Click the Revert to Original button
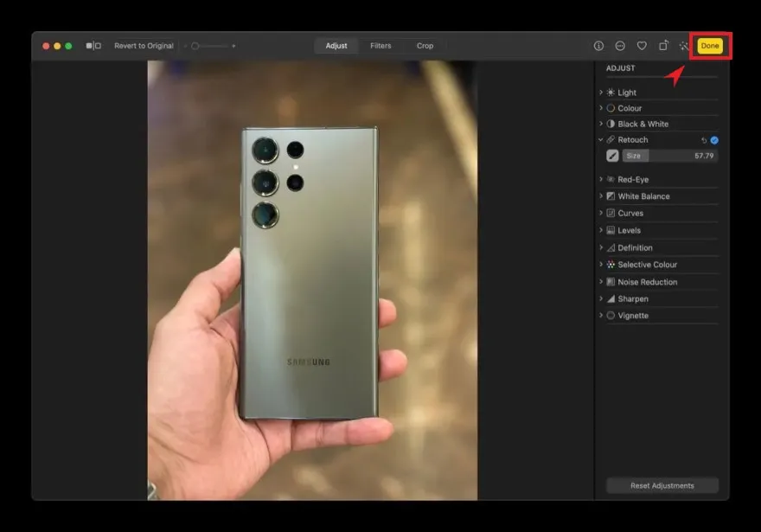The image size is (761, 532). 144,46
